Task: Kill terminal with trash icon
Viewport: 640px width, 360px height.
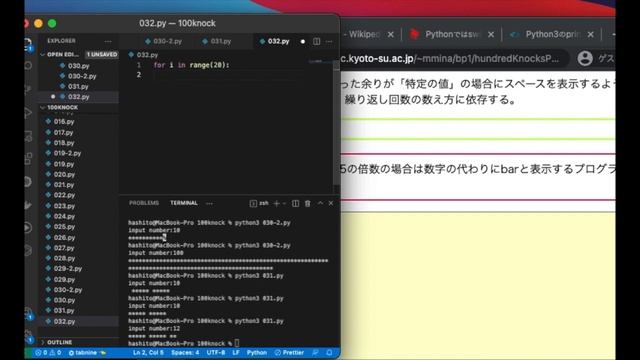Action: 308,203
